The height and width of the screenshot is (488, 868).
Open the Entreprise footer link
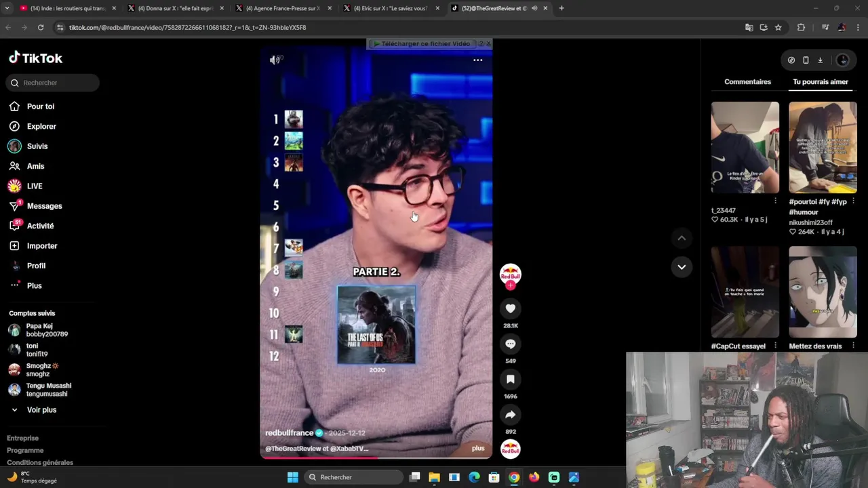[x=22, y=439]
